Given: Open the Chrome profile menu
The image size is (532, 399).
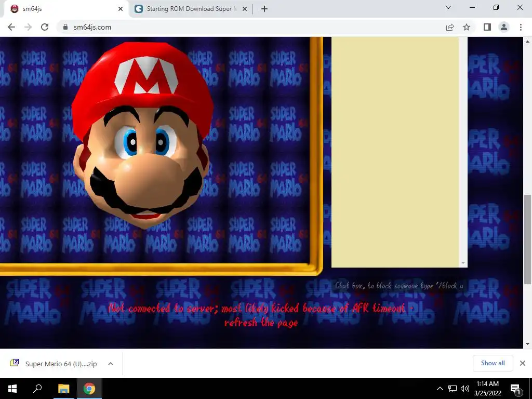Looking at the screenshot, I should tap(504, 27).
